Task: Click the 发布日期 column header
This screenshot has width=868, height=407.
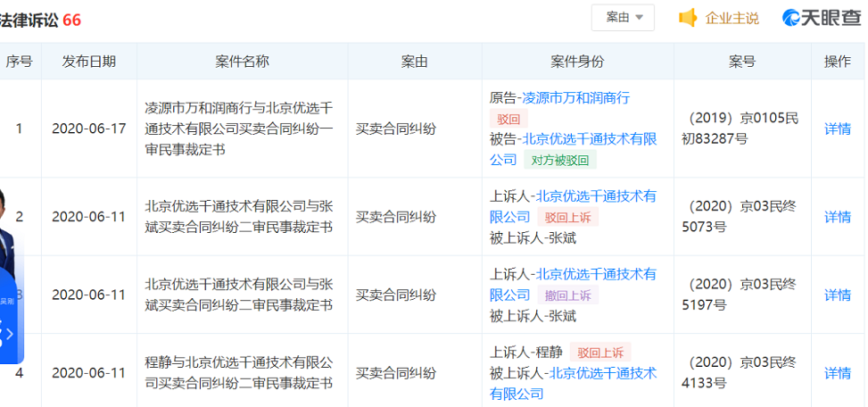Action: click(88, 62)
